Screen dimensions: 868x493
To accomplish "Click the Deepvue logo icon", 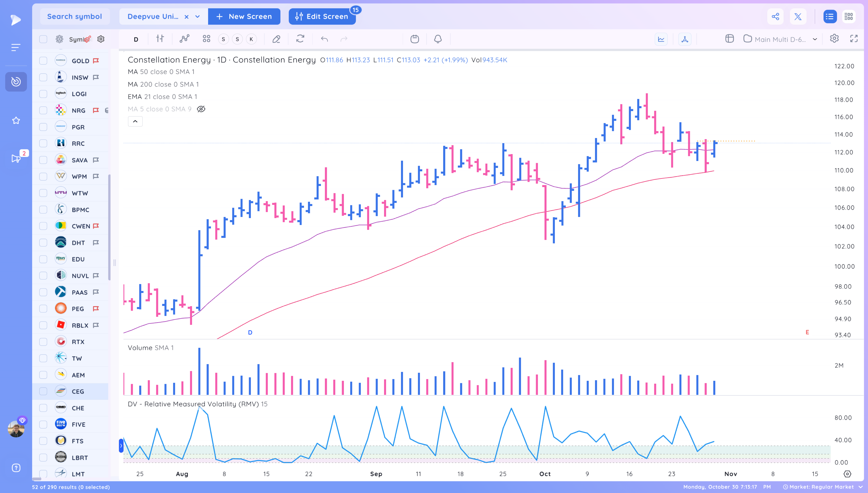I will coord(16,20).
